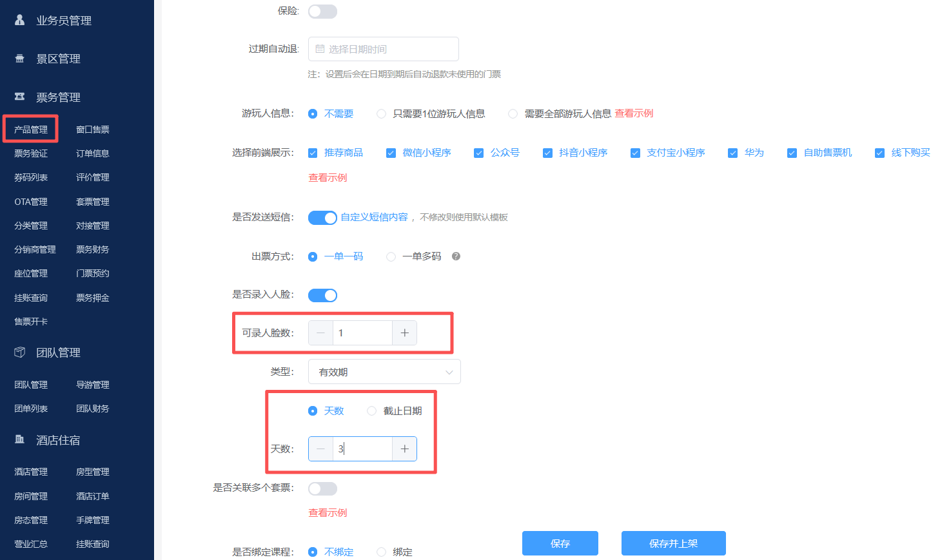The height and width of the screenshot is (560, 931).
Task: Select the 截止日期 radio option
Action: (371, 410)
